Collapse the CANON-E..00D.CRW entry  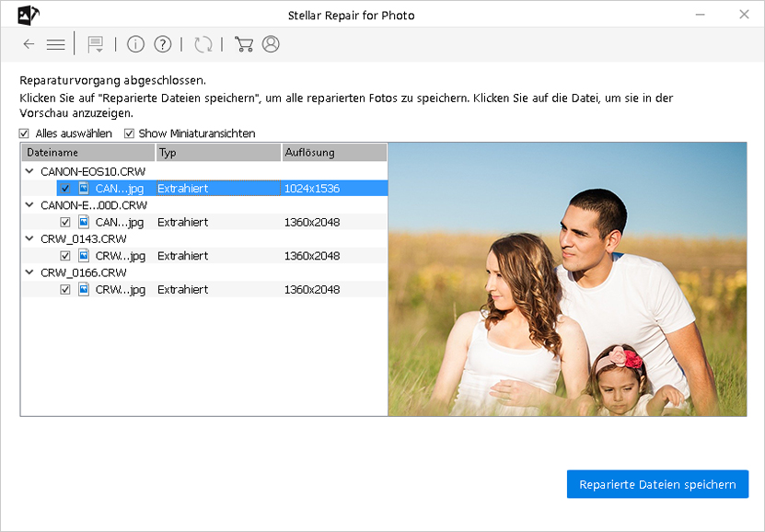pos(29,204)
